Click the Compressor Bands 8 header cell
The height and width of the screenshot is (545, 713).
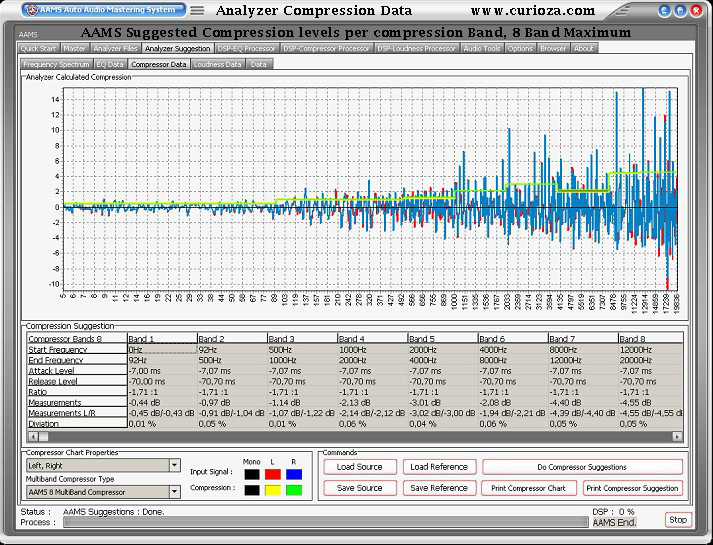point(77,339)
